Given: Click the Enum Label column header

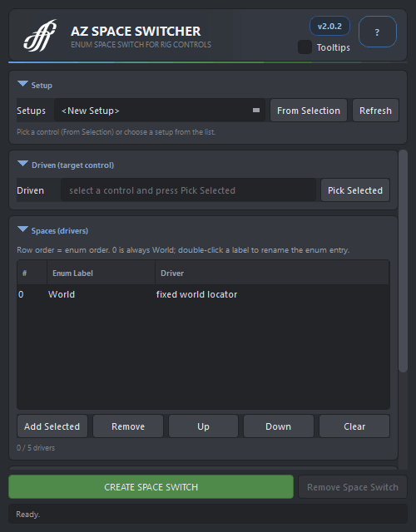Looking at the screenshot, I should pyautogui.click(x=101, y=273).
